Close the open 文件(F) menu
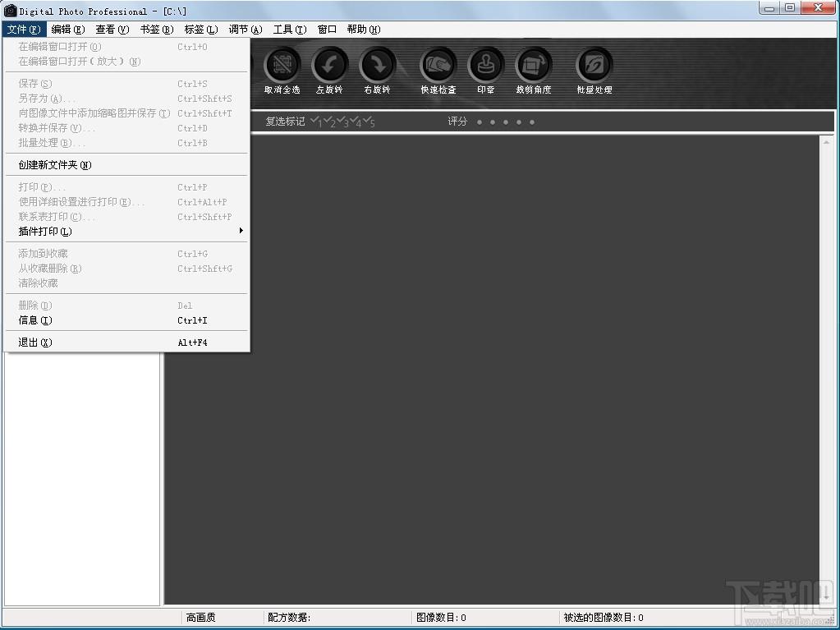 tap(24, 30)
